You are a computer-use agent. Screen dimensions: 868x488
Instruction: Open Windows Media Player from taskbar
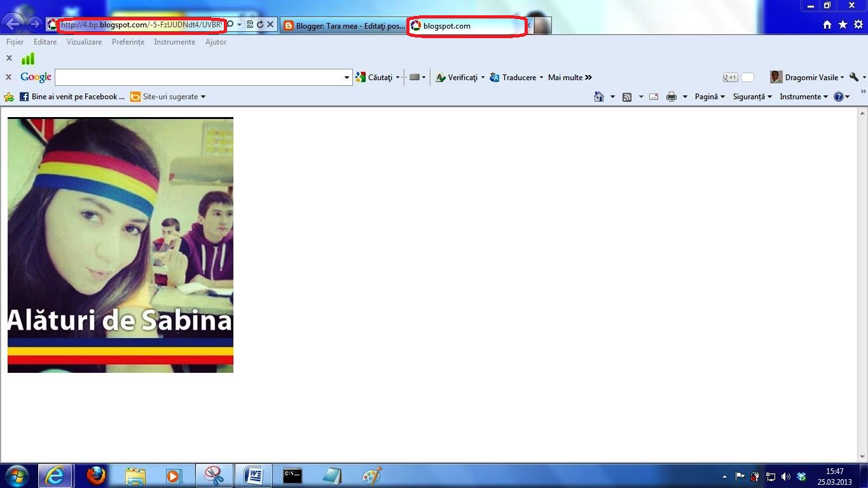pos(173,476)
